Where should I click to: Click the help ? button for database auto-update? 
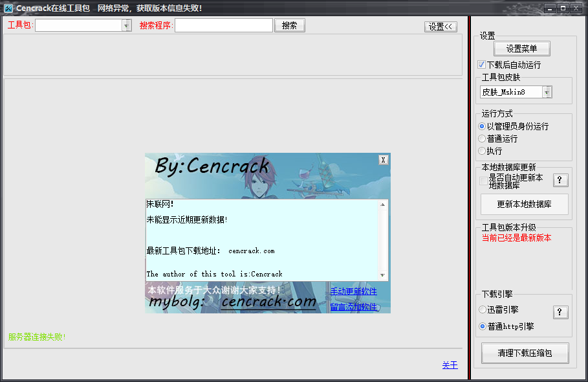point(560,181)
